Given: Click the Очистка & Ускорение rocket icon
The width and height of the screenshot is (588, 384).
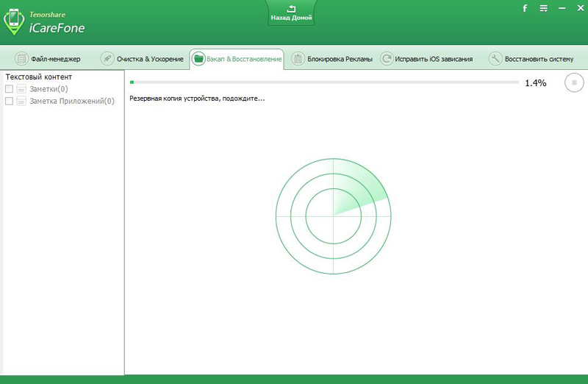Looking at the screenshot, I should pos(107,59).
